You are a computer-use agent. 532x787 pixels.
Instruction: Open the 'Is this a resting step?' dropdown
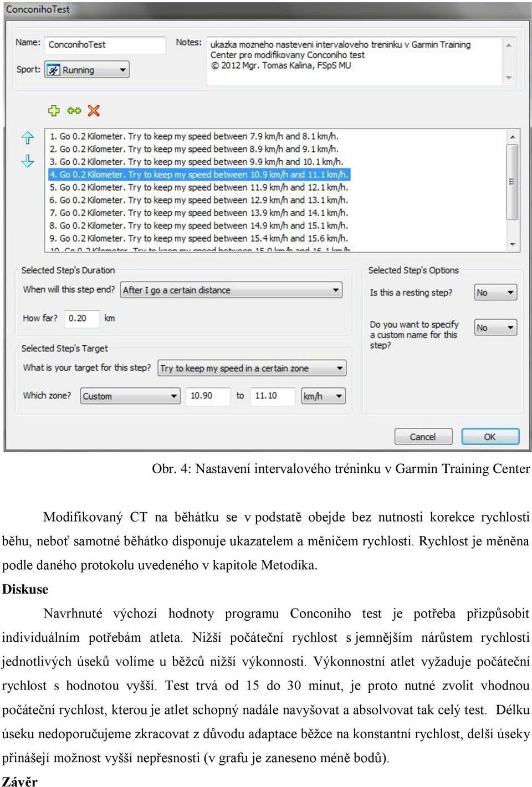[x=495, y=292]
